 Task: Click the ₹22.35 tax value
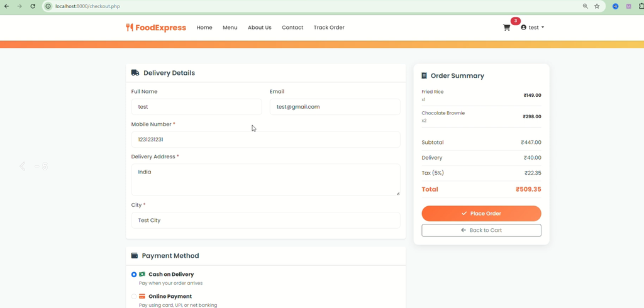(533, 173)
